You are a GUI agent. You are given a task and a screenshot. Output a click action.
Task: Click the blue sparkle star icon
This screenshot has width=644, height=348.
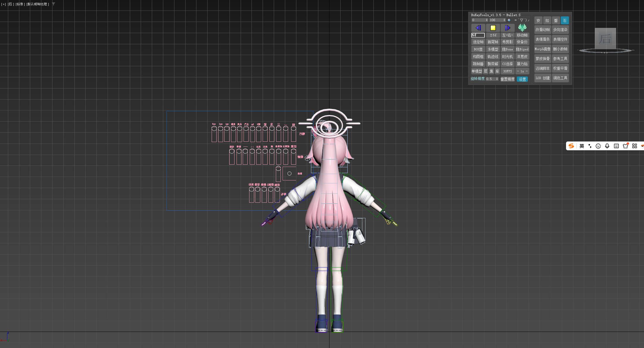point(509,20)
